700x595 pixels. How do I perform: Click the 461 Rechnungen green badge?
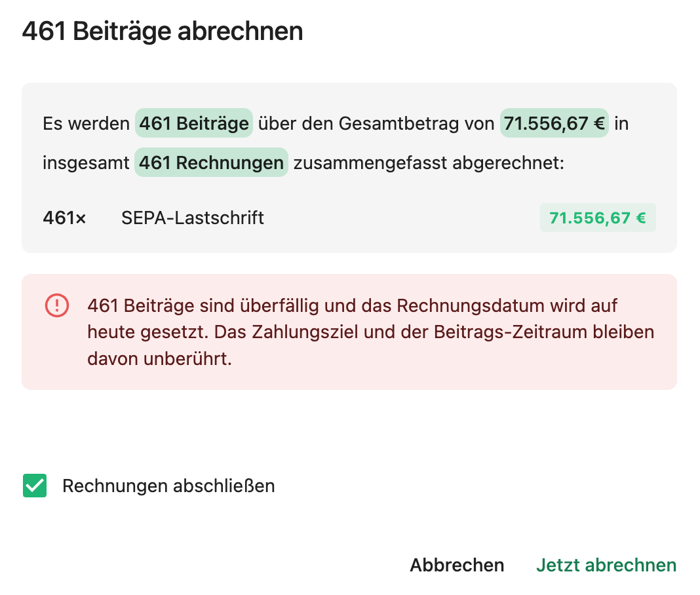coord(211,163)
